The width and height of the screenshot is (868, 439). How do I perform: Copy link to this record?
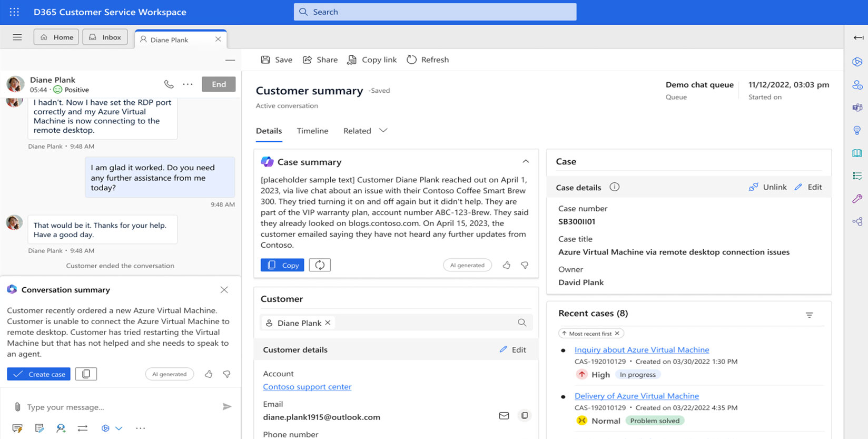(x=372, y=60)
